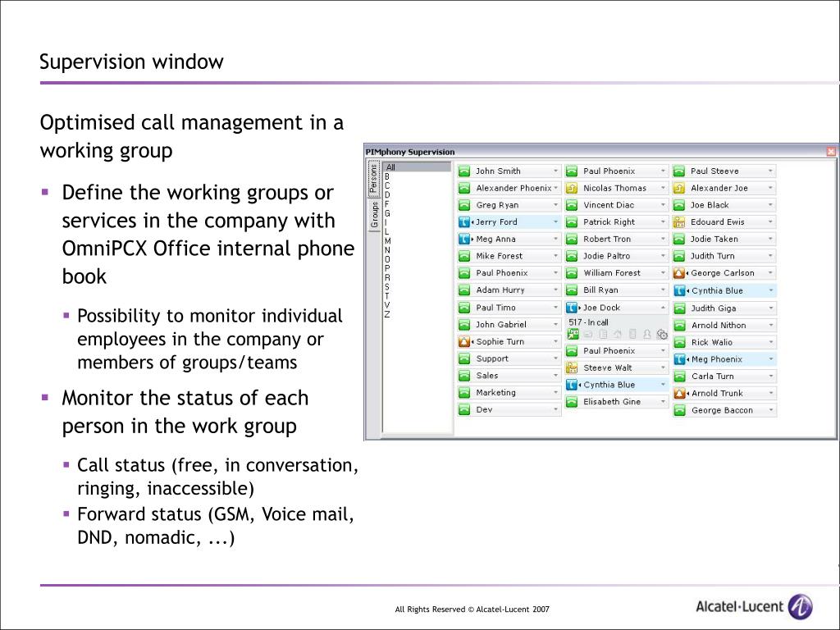This screenshot has width=840, height=630.
Task: Filter contacts by letter R
Action: point(387,278)
